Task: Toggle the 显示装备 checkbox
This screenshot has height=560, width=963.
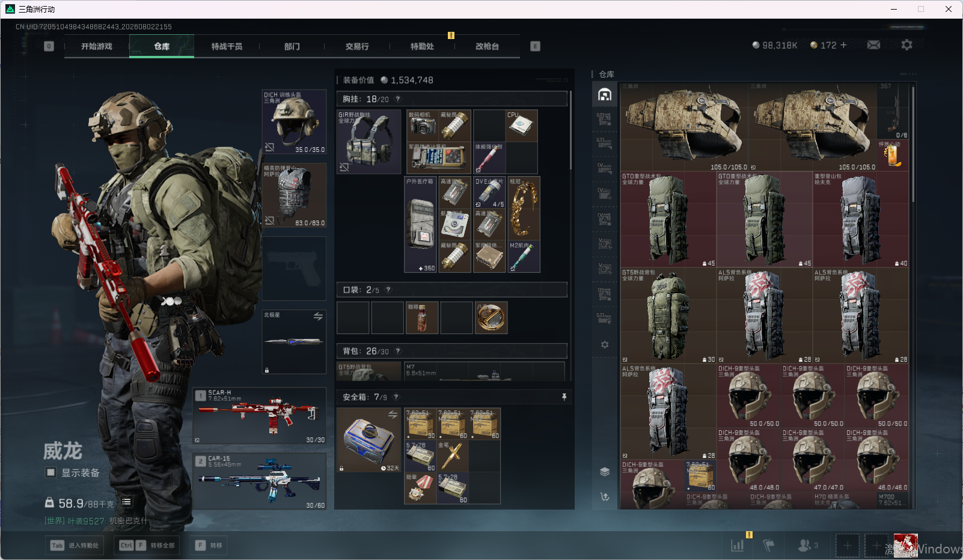Action: coord(51,472)
